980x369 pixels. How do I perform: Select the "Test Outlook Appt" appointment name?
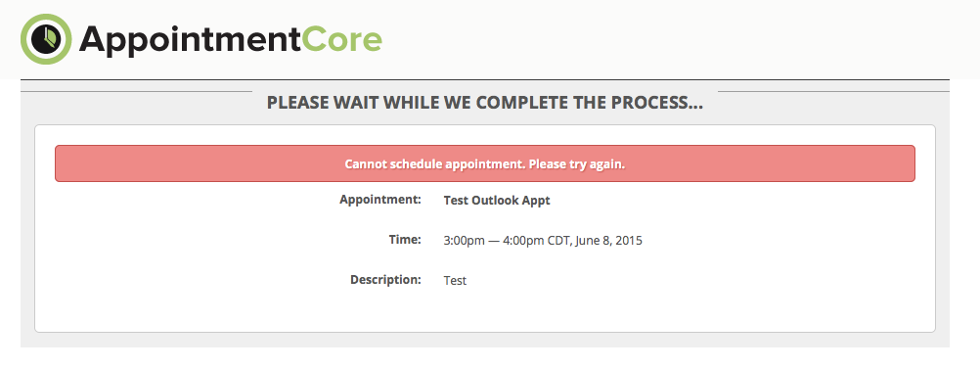497,201
